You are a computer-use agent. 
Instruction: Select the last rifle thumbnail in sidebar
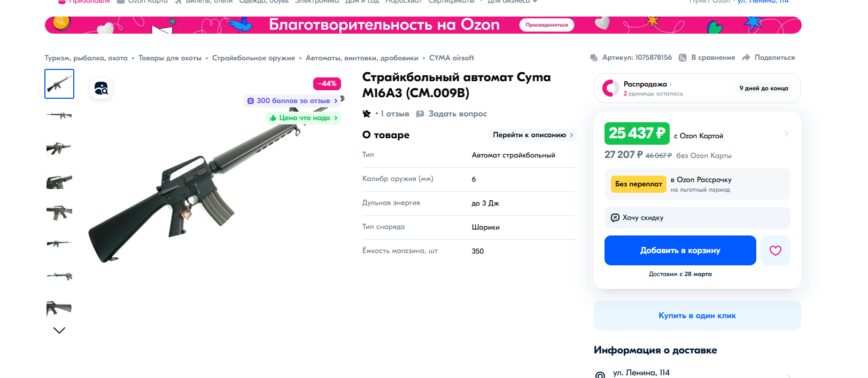click(x=59, y=309)
